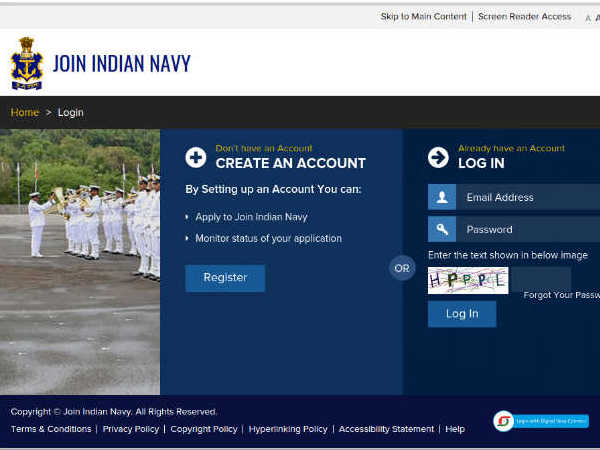This screenshot has height=450, width=600.
Task: Click the Register button
Action: point(225,278)
